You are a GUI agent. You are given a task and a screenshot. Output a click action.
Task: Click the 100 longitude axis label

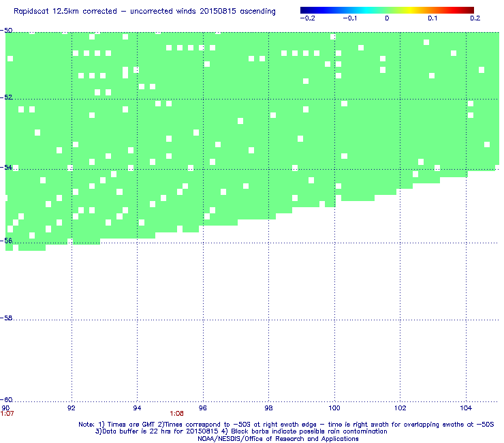click(x=334, y=408)
